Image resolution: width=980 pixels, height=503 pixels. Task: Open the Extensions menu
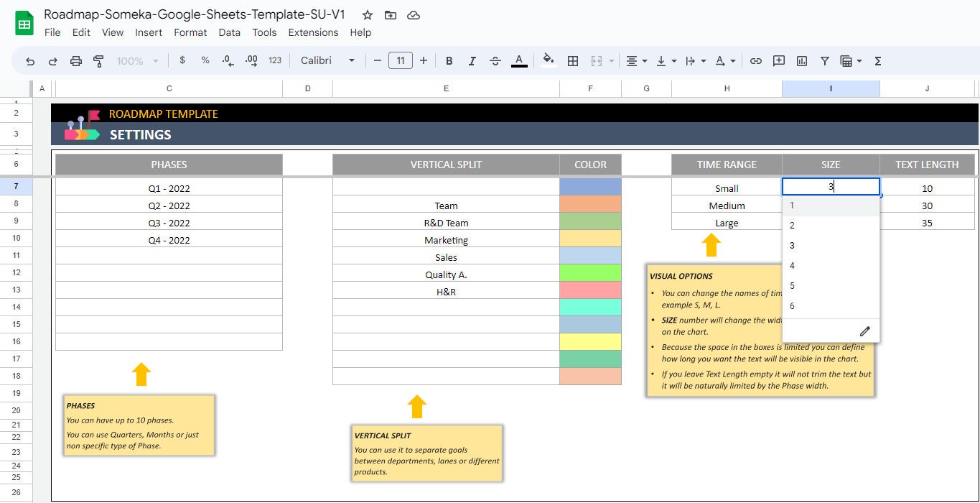[313, 32]
